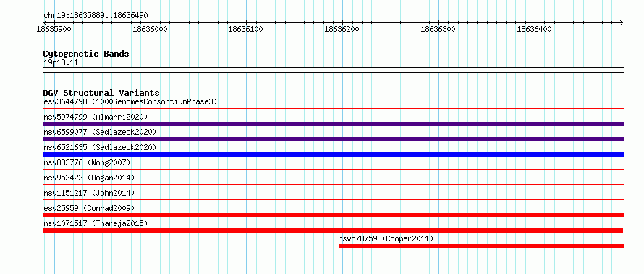Viewport: 644px width, 274px height.
Task: Click the 19p13.11 cytogenetic band line
Action: pos(333,70)
